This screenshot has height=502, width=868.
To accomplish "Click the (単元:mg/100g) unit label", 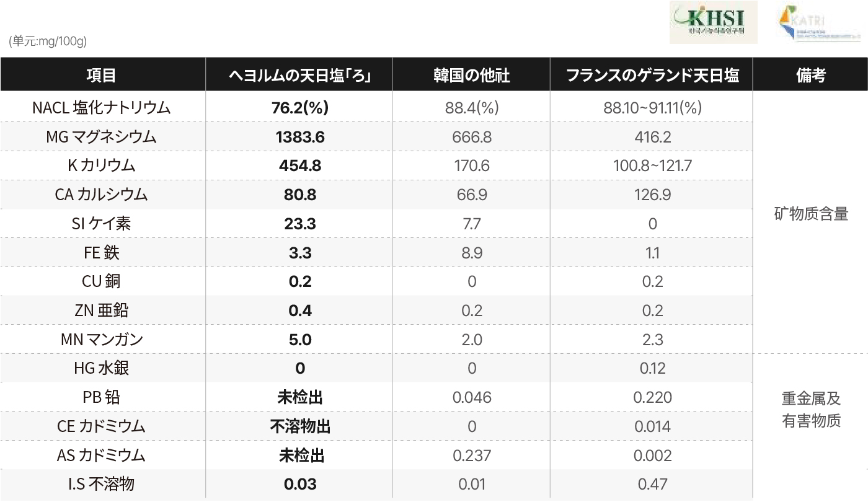I will pyautogui.click(x=47, y=42).
